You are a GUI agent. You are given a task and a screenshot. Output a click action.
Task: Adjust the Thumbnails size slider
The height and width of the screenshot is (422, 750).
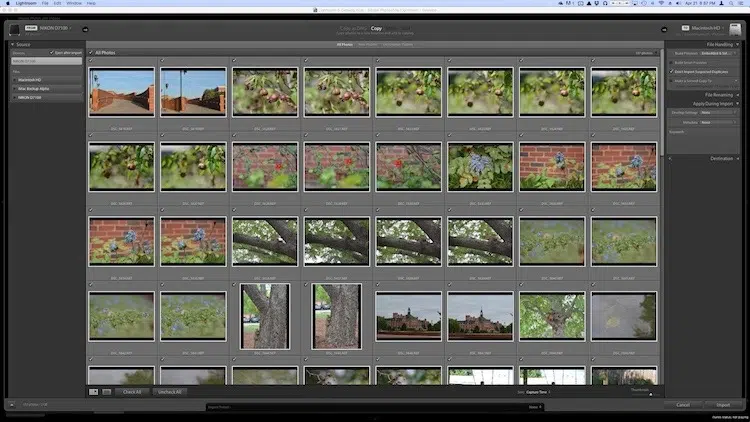coord(651,395)
